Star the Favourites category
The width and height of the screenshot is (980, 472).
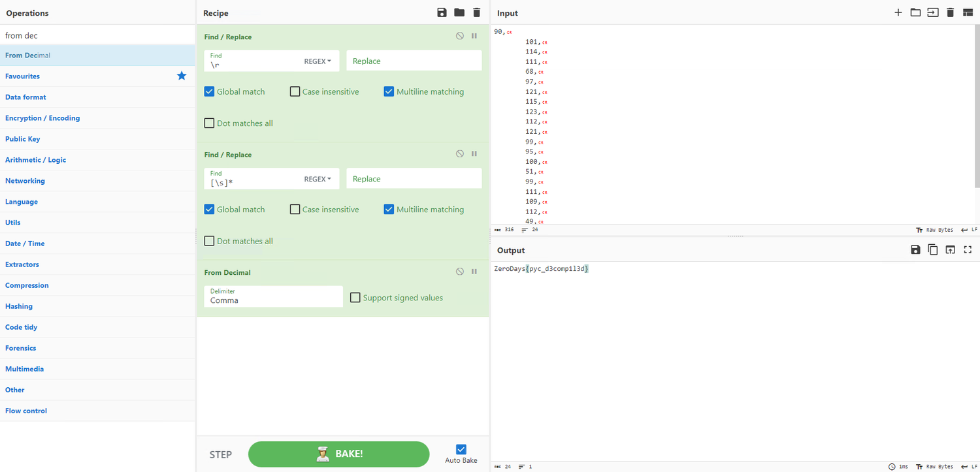pyautogui.click(x=182, y=76)
